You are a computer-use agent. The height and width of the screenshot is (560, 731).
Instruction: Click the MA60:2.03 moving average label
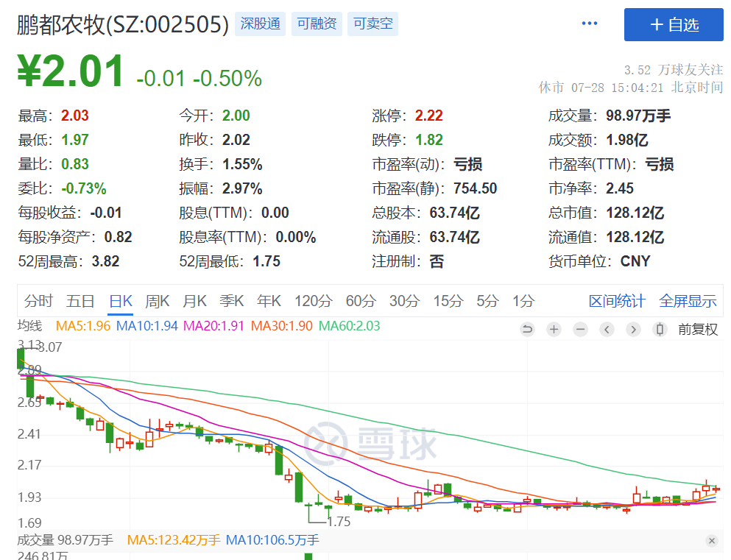(349, 326)
